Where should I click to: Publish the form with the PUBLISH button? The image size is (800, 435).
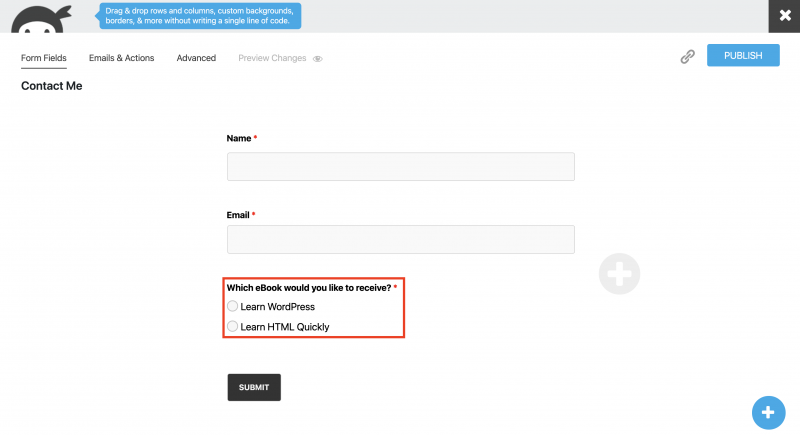pos(743,55)
